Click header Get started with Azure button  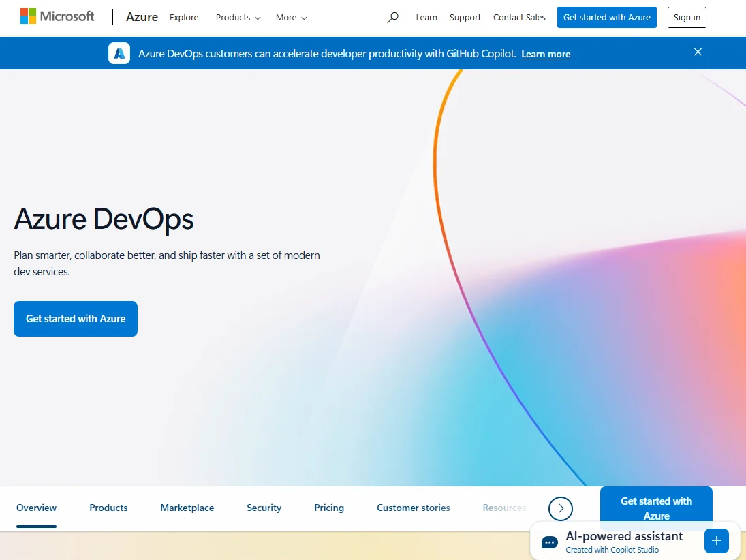point(606,17)
